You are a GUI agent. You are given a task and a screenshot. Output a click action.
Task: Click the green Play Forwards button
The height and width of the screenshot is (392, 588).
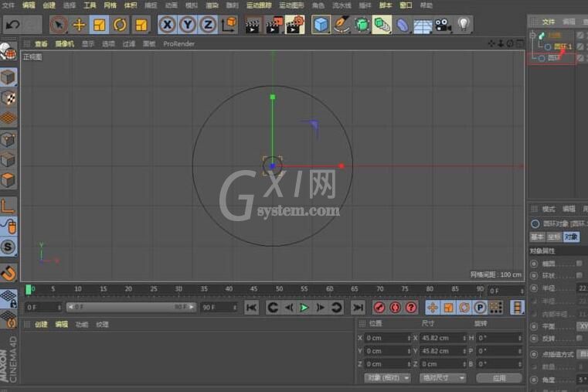tap(304, 308)
